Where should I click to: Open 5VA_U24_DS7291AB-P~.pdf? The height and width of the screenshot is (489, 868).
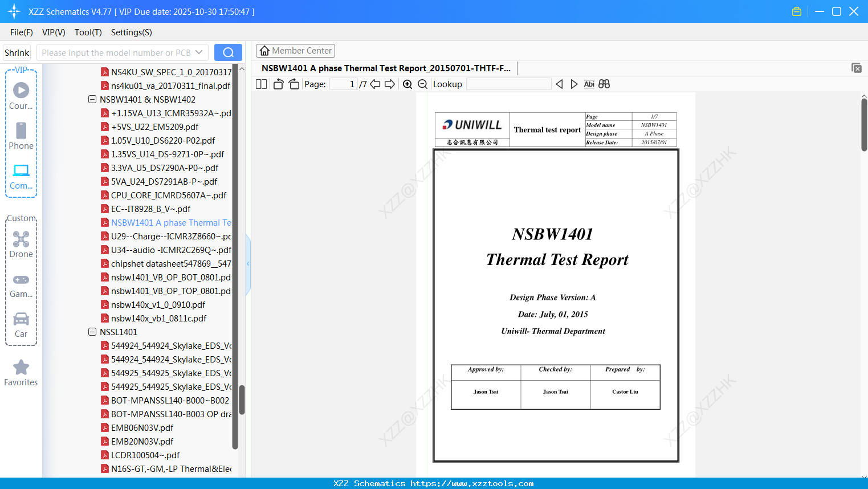(x=164, y=181)
